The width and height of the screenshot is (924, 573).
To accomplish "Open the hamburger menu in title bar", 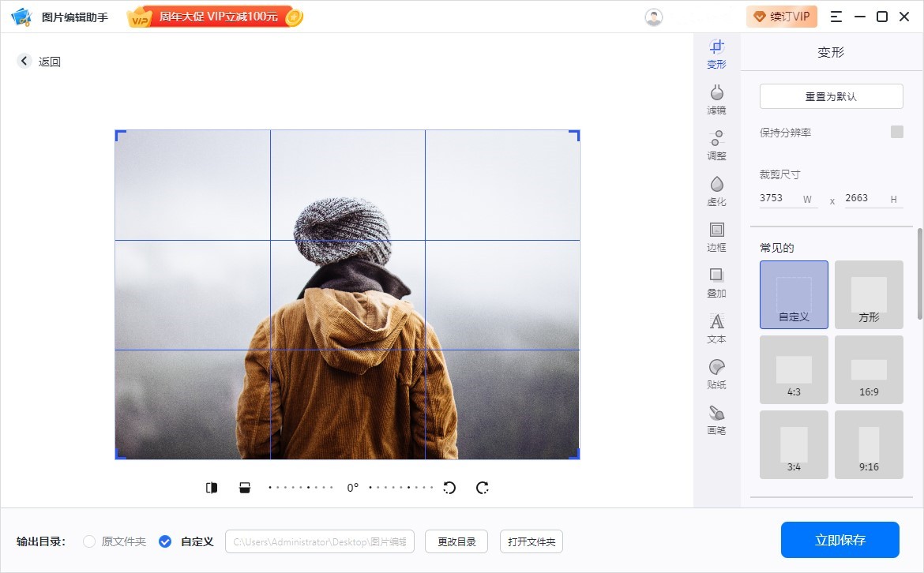I will coord(836,17).
